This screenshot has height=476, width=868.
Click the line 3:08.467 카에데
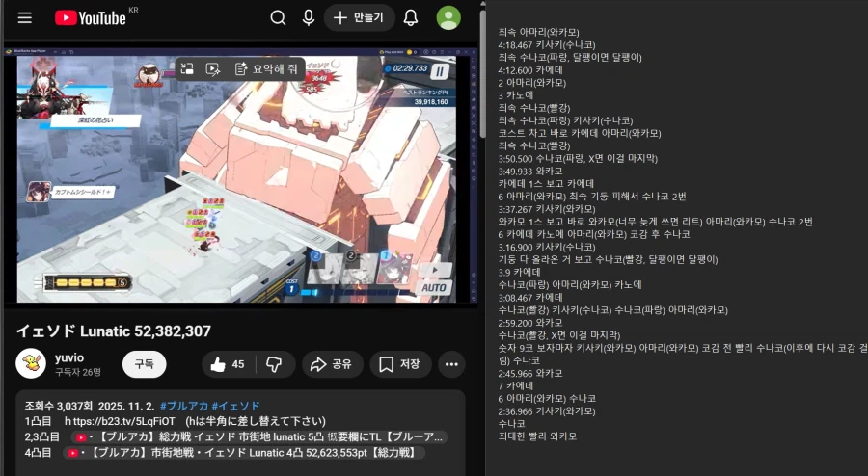click(530, 298)
